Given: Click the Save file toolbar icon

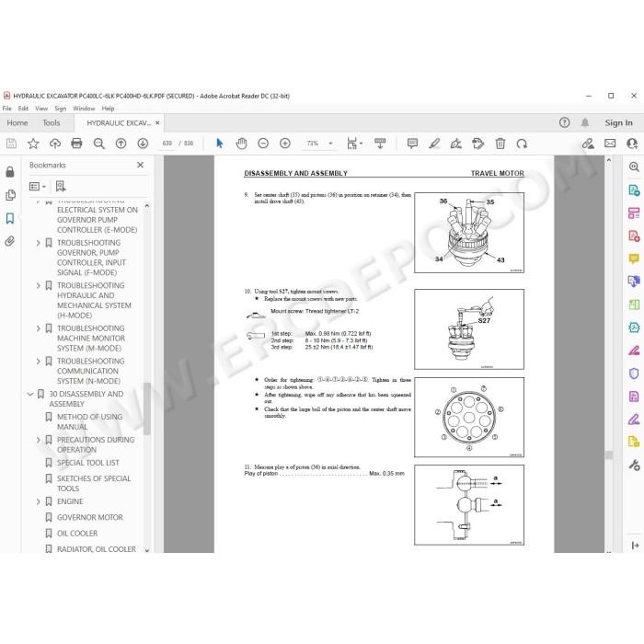Looking at the screenshot, I should coord(11,144).
